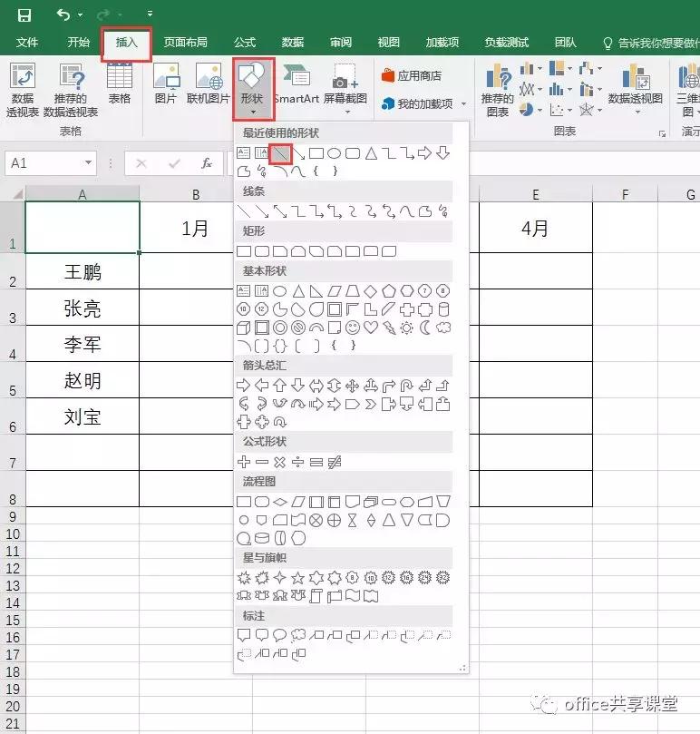The width and height of the screenshot is (700, 734).
Task: Select the Division sign equation shape
Action: click(x=297, y=462)
